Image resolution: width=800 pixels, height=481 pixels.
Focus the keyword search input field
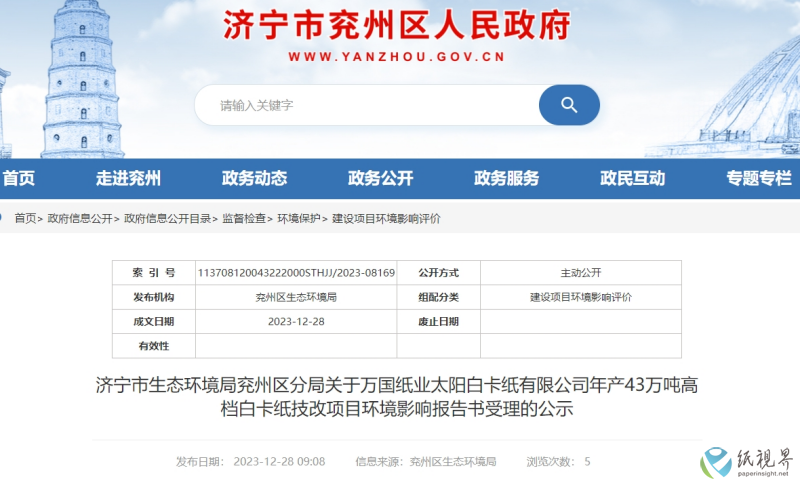367,105
